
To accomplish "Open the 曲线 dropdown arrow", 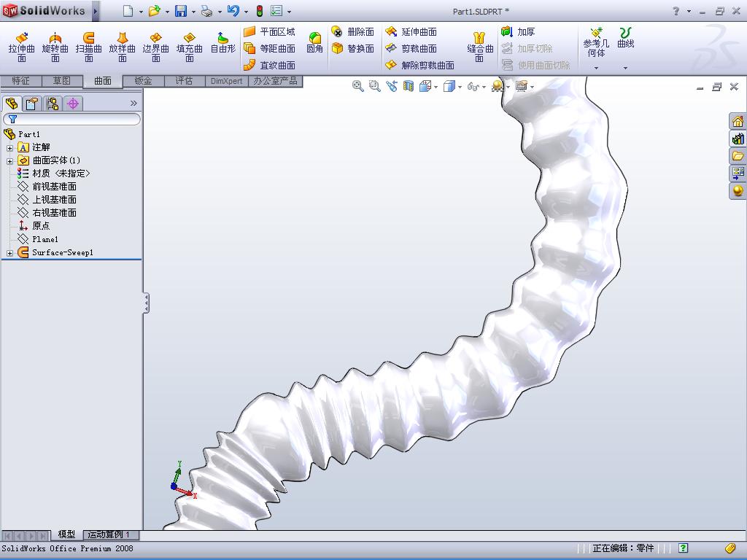I will pos(625,68).
